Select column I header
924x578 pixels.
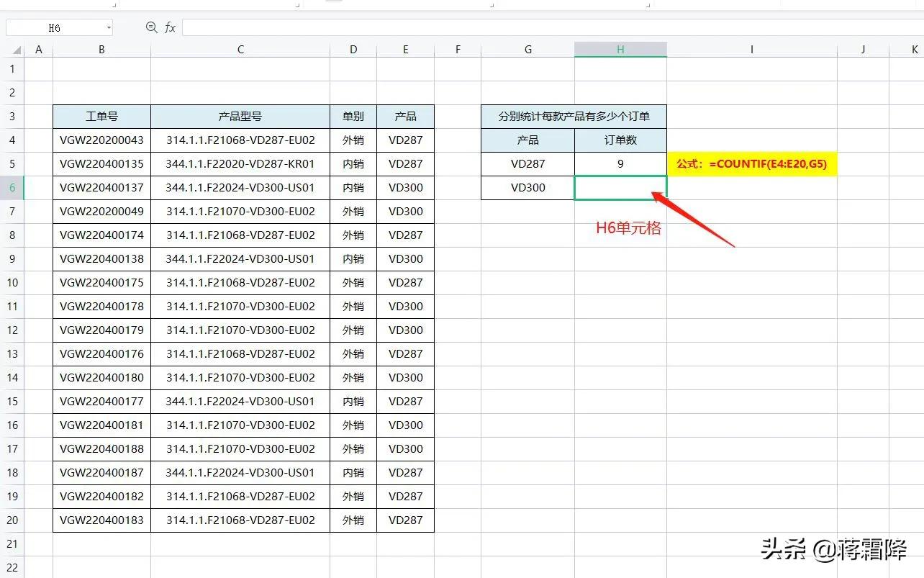pos(752,50)
